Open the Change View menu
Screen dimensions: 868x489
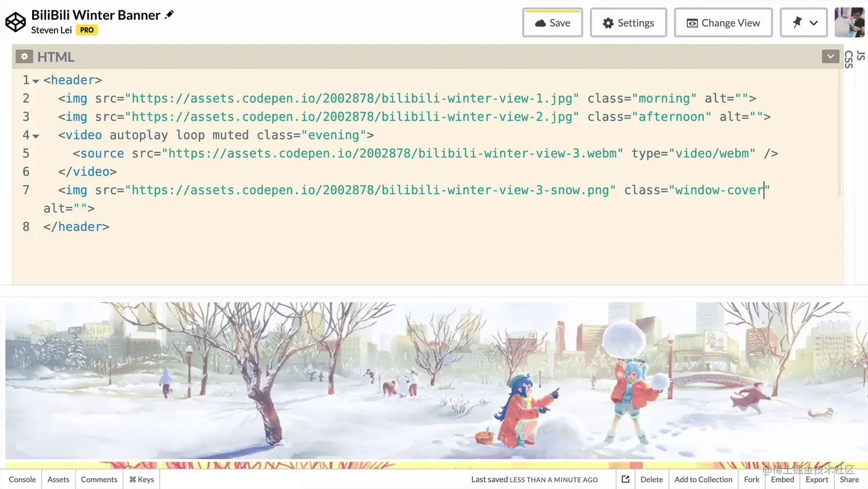pos(723,22)
